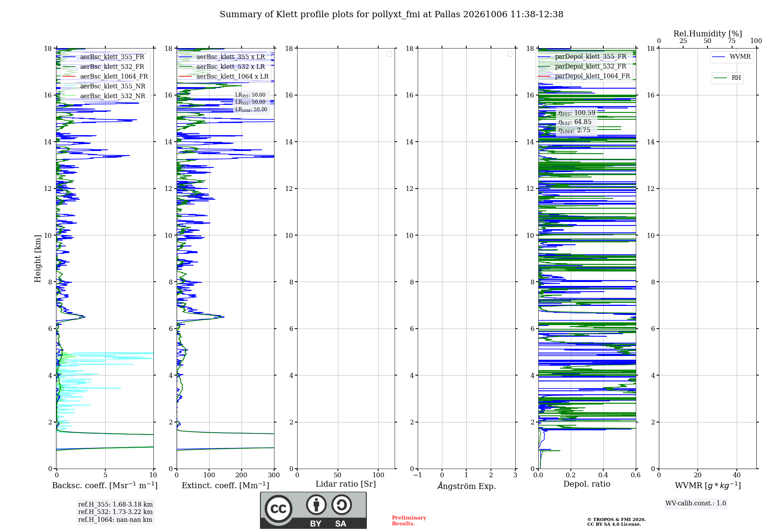Click the LR1064: 50.00 annotation
783x532 pixels.
point(251,110)
